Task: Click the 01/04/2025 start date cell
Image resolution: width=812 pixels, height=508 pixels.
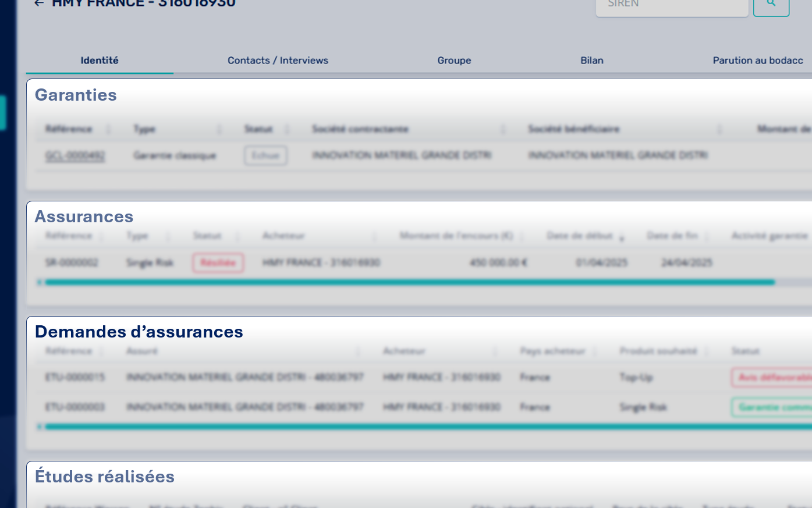Action: coord(601,262)
